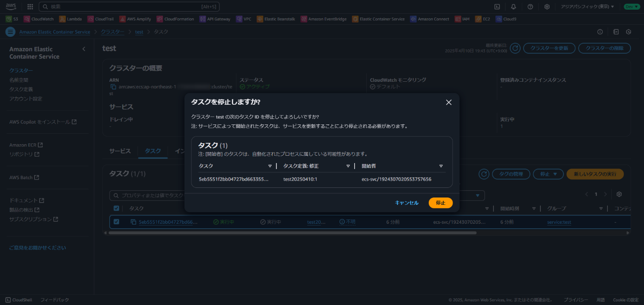Open AWS Copilot をインストール external link
Screen dimensions: 644x305
click(43, 122)
